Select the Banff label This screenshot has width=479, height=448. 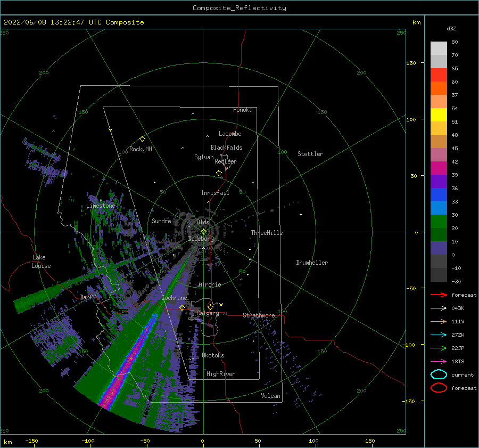(x=88, y=297)
